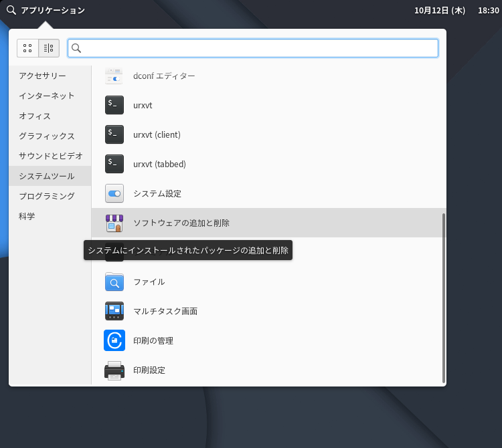Click the urxvt (client) label
The width and height of the screenshot is (502, 448).
tap(157, 134)
